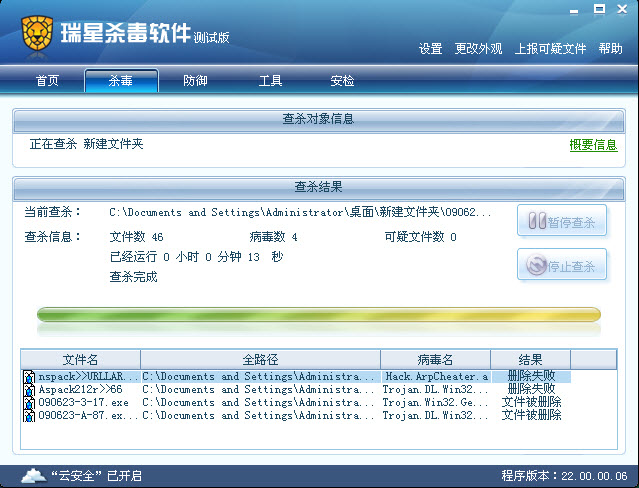The image size is (639, 488).
Task: Click file icon of 090623-3-17.exe row
Action: click(x=29, y=403)
